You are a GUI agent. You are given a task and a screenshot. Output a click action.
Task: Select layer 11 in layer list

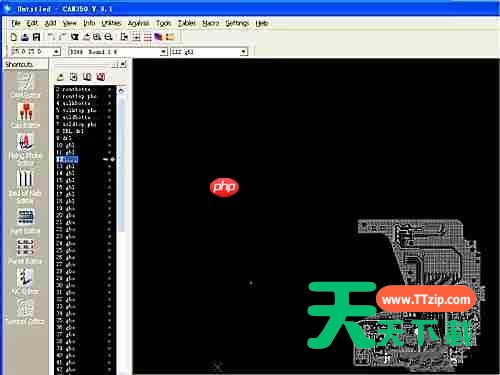85,152
